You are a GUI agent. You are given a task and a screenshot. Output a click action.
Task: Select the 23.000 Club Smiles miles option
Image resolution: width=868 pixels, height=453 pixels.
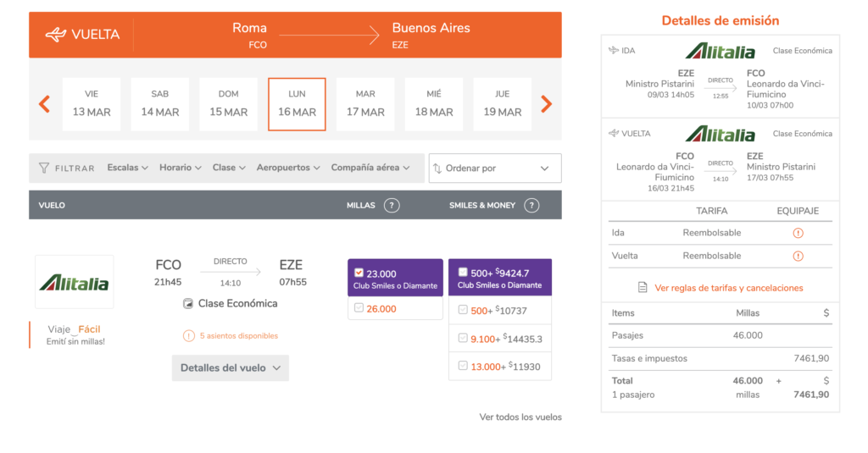(x=359, y=273)
